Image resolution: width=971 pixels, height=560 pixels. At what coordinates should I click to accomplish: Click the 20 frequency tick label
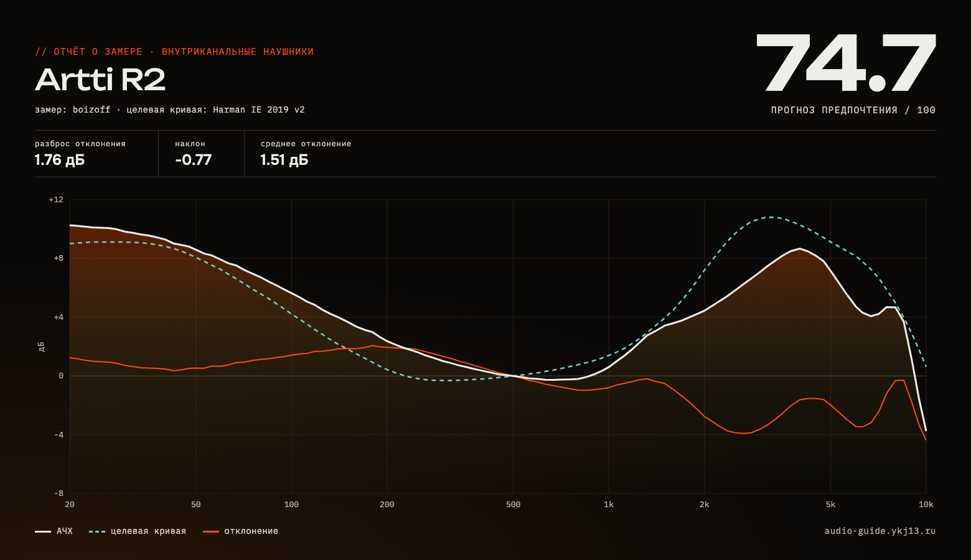click(x=70, y=505)
